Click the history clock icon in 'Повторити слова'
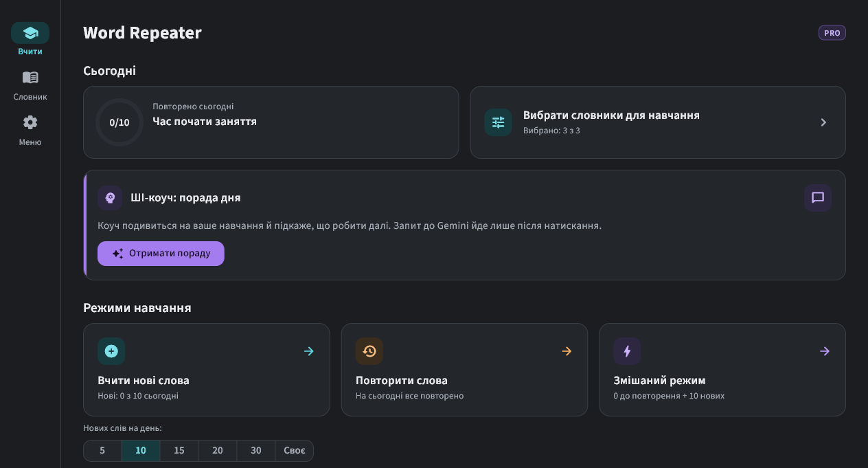The width and height of the screenshot is (868, 468). point(369,351)
